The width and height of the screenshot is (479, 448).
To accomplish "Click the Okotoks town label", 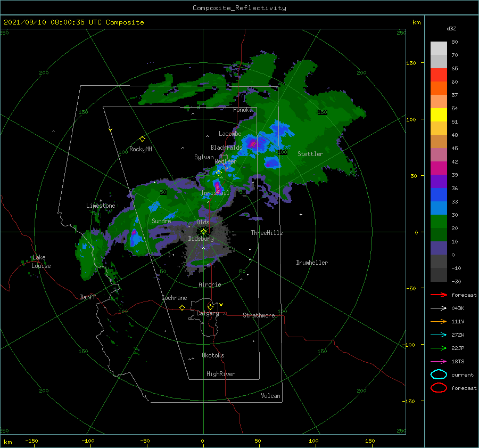I will coord(213,355).
